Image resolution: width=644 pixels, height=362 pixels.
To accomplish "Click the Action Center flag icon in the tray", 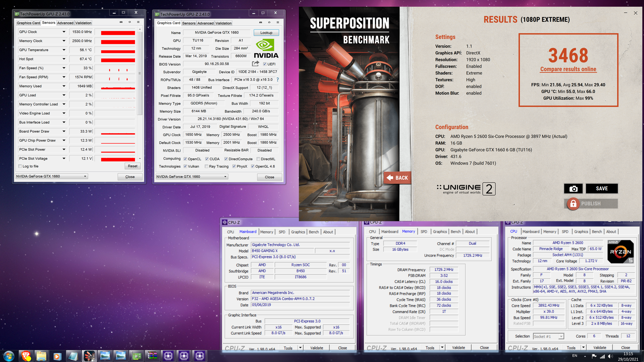I will click(594, 356).
